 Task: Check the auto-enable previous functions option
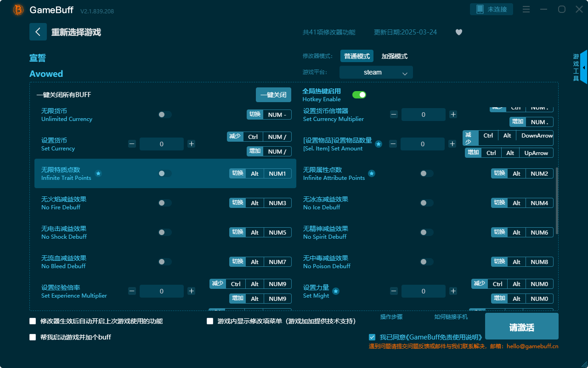pyautogui.click(x=32, y=321)
